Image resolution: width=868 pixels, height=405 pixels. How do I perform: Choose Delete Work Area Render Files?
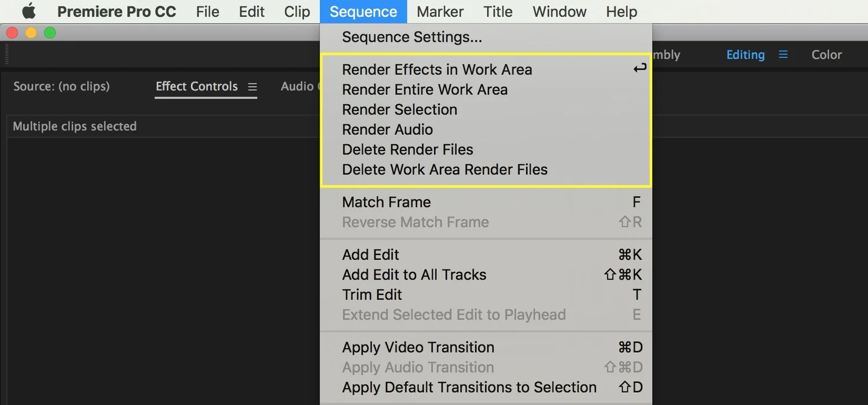486,170
